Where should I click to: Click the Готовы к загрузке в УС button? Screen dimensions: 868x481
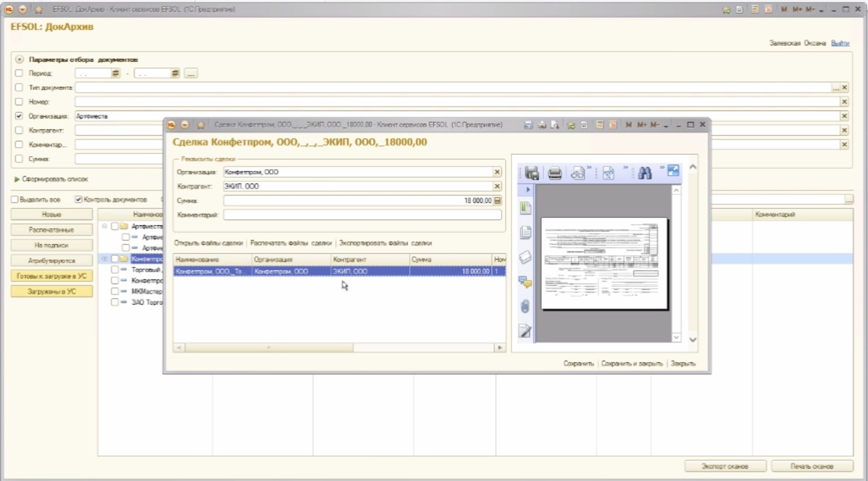[52, 276]
